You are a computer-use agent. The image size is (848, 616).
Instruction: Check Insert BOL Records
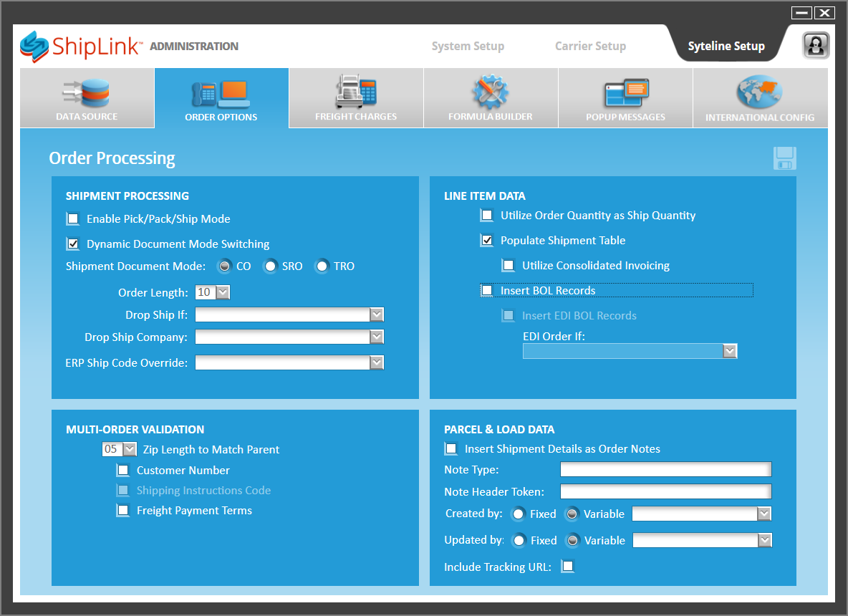pyautogui.click(x=487, y=290)
